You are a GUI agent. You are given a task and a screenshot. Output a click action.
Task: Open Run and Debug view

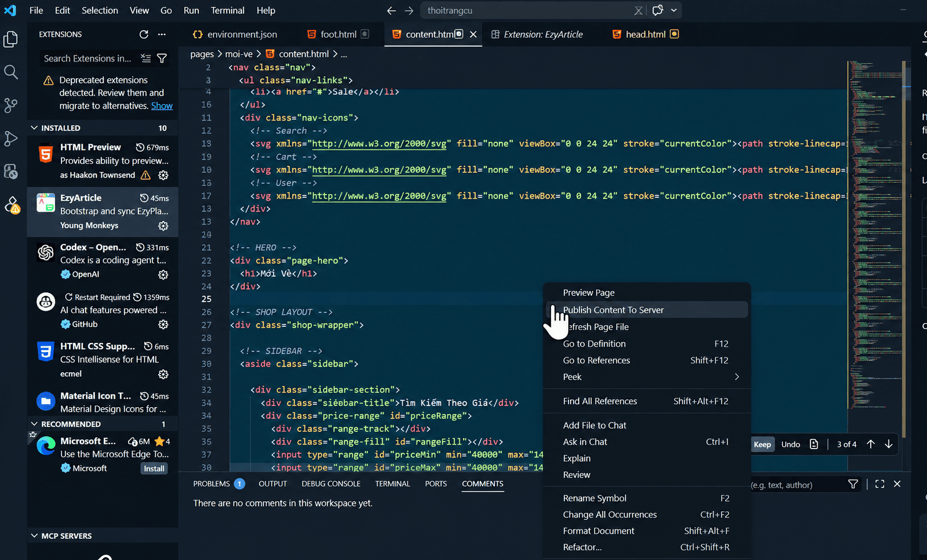tap(11, 138)
